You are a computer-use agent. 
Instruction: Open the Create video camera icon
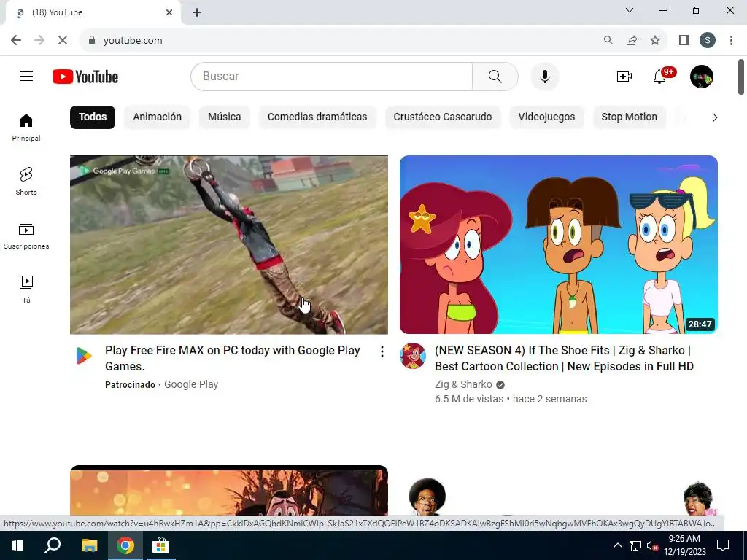tap(624, 76)
